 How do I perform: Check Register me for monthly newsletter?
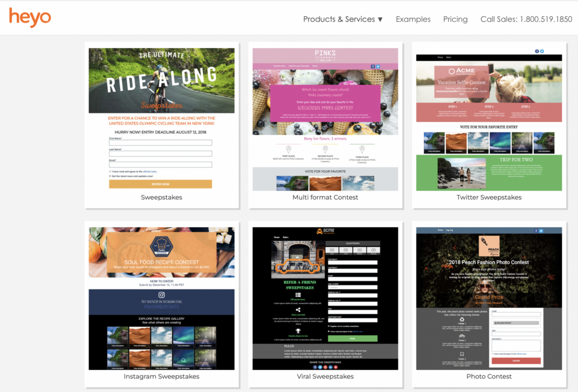pyautogui.click(x=329, y=326)
